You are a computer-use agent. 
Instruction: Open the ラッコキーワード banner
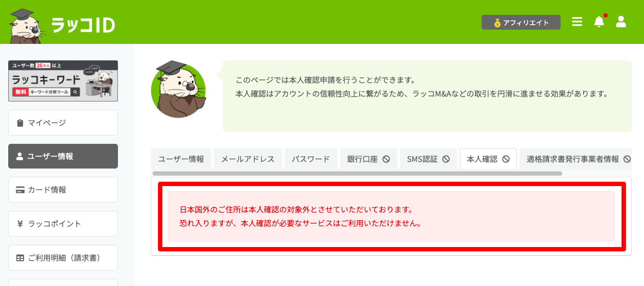pos(63,81)
